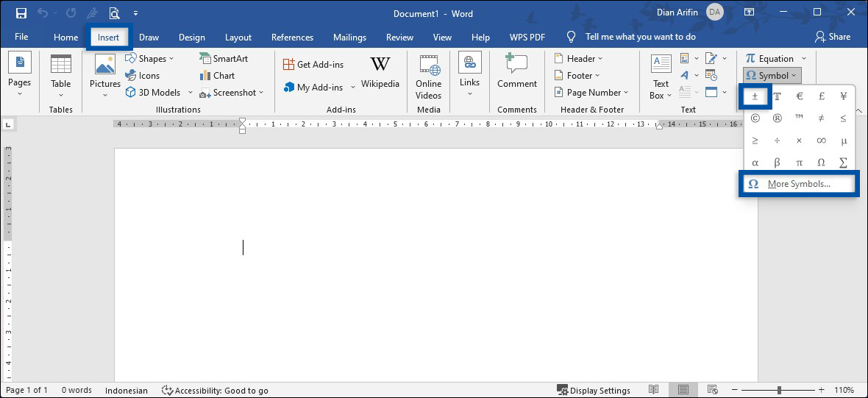Click the zoom out minus button

pyautogui.click(x=736, y=390)
